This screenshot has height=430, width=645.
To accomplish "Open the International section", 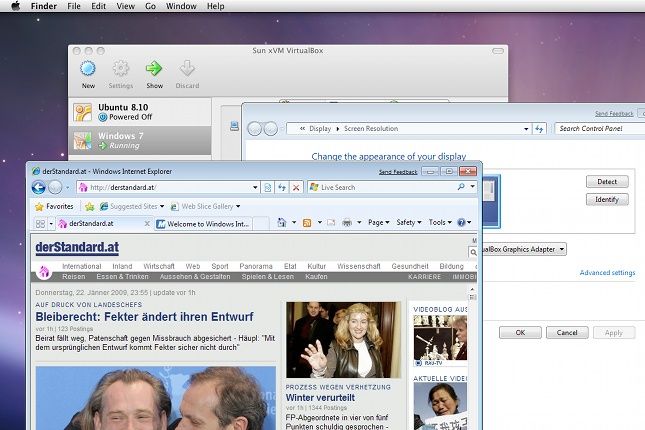I will pos(81,266).
